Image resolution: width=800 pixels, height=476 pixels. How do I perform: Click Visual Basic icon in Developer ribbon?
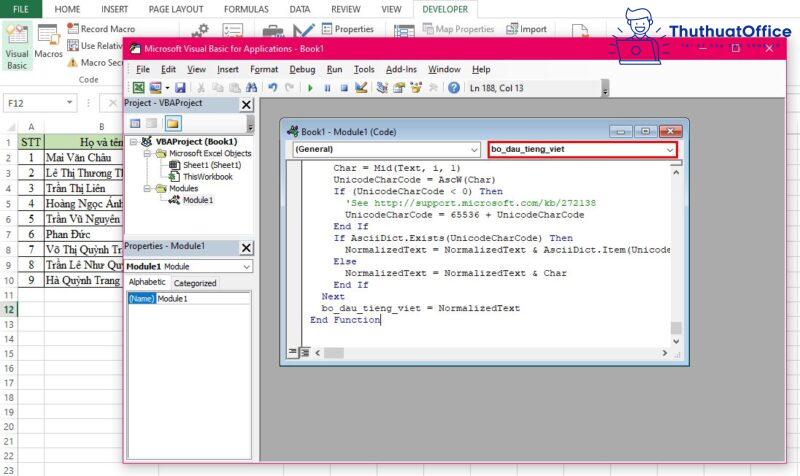[17, 47]
